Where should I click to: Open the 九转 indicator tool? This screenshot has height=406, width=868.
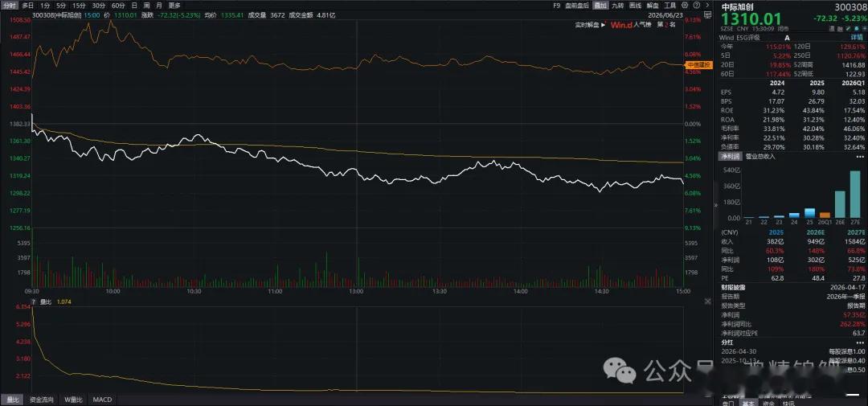tap(618, 5)
